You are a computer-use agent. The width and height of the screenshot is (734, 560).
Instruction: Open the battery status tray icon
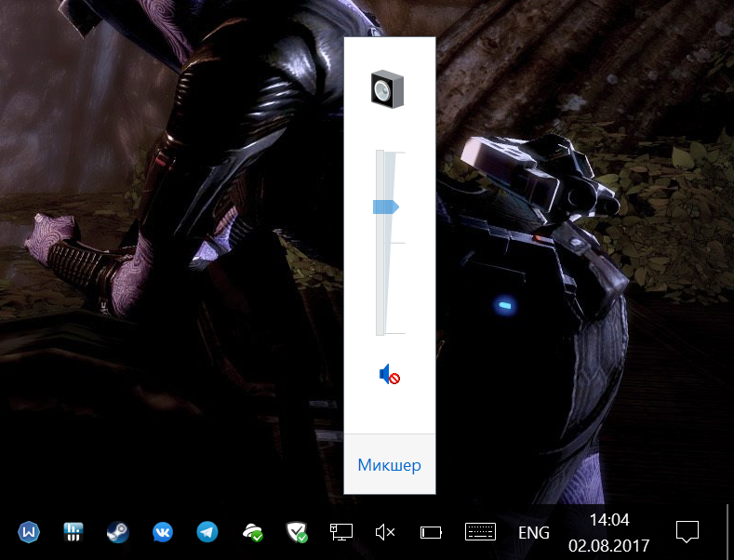[431, 532]
